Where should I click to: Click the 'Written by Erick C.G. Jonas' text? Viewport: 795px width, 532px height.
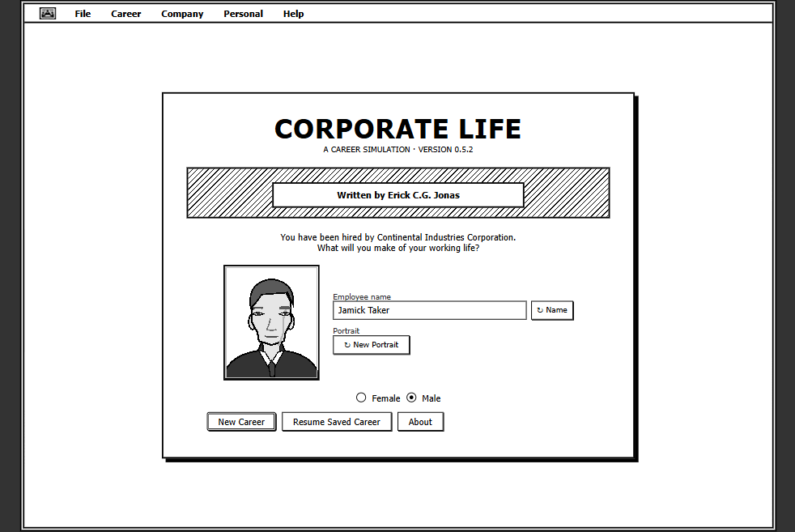coord(398,195)
